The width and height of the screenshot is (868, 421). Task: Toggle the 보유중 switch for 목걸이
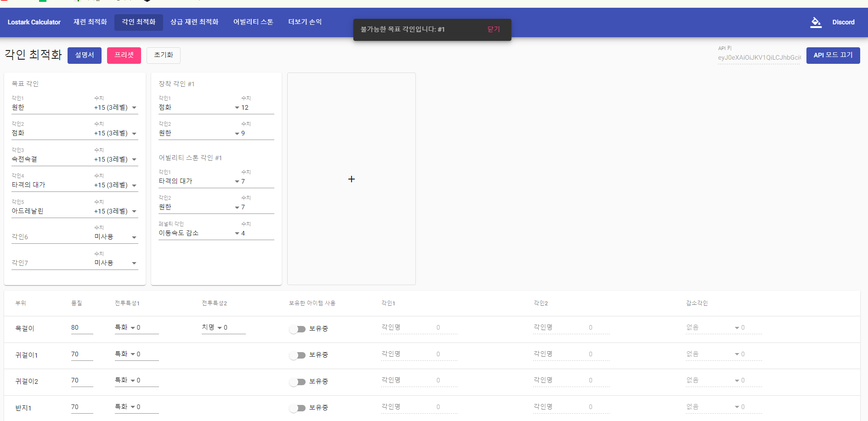[x=297, y=329]
